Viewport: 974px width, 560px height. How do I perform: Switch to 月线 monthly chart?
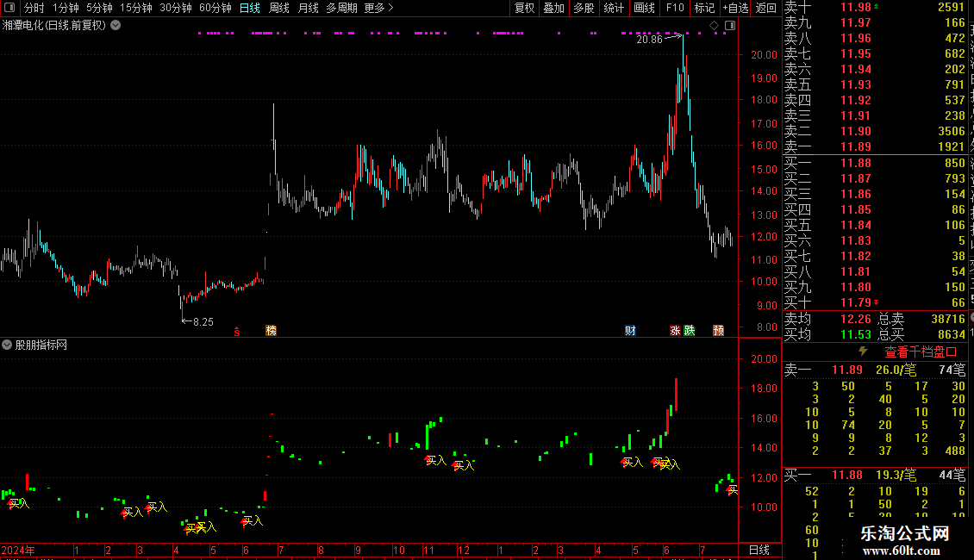pos(308,8)
